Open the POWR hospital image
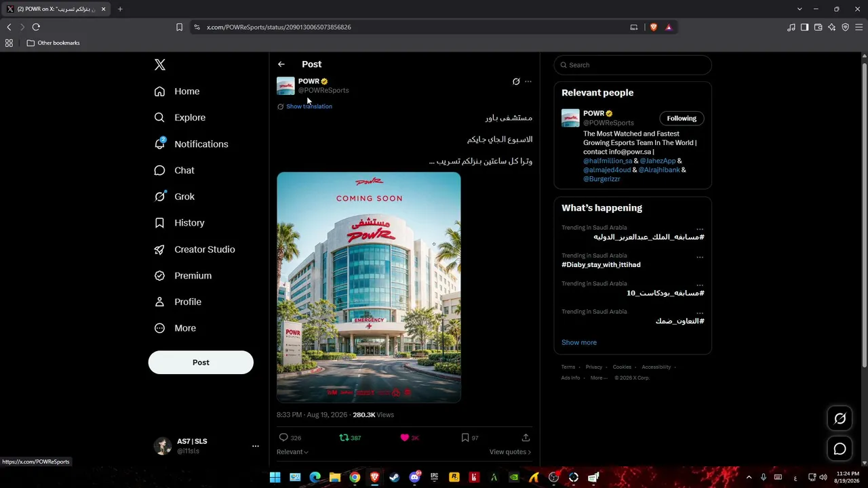 (x=369, y=287)
